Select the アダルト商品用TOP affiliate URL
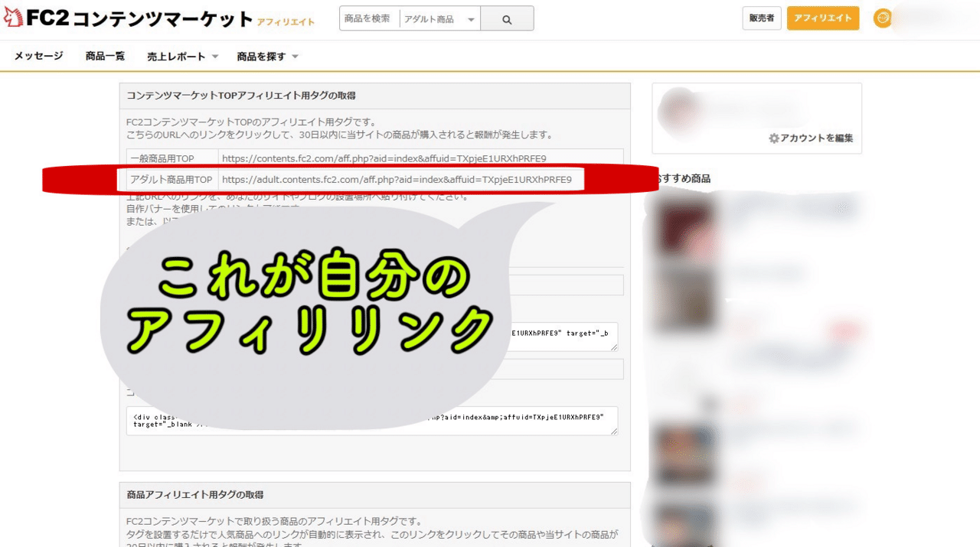The image size is (980, 547). pyautogui.click(x=397, y=180)
